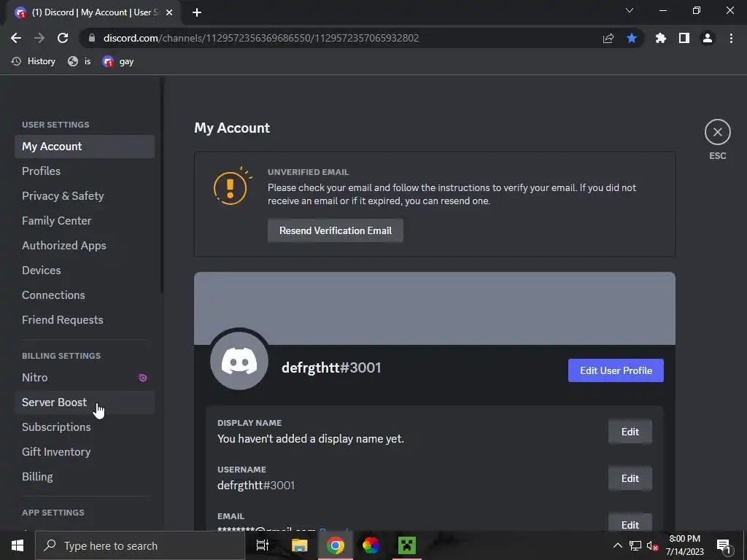
Task: Edit the username defrgthtt#3001
Action: pos(630,478)
